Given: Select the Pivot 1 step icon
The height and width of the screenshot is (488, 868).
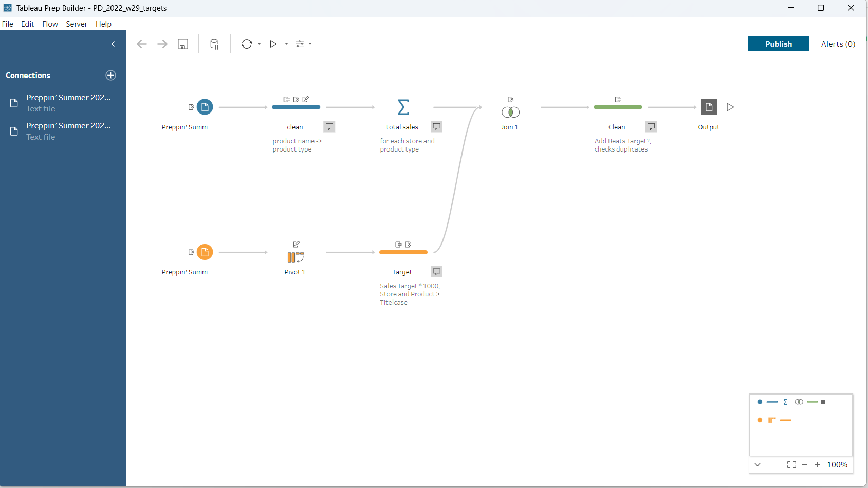Looking at the screenshot, I should (296, 257).
